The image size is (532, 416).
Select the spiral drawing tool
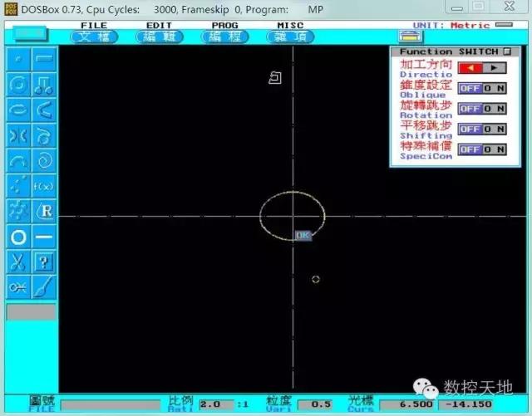[x=44, y=161]
